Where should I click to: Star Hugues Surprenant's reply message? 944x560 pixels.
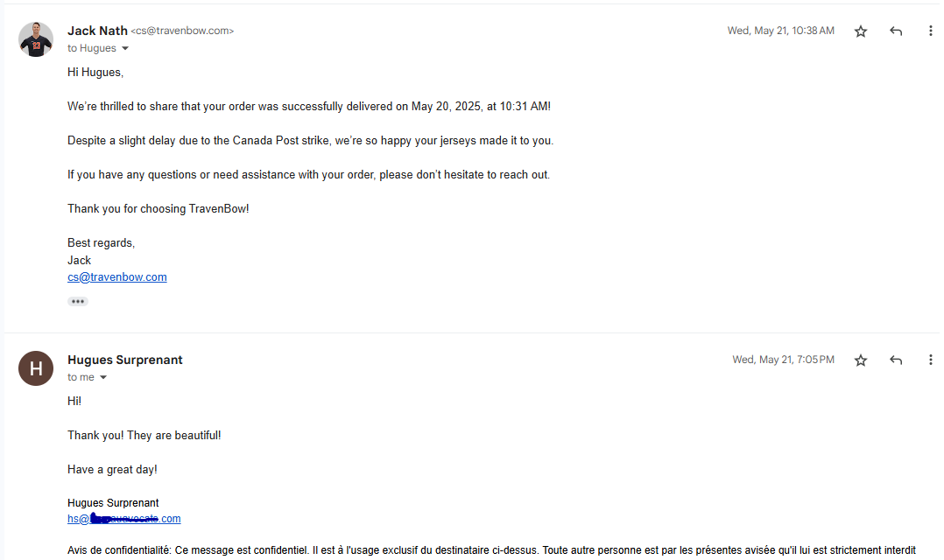[860, 360]
